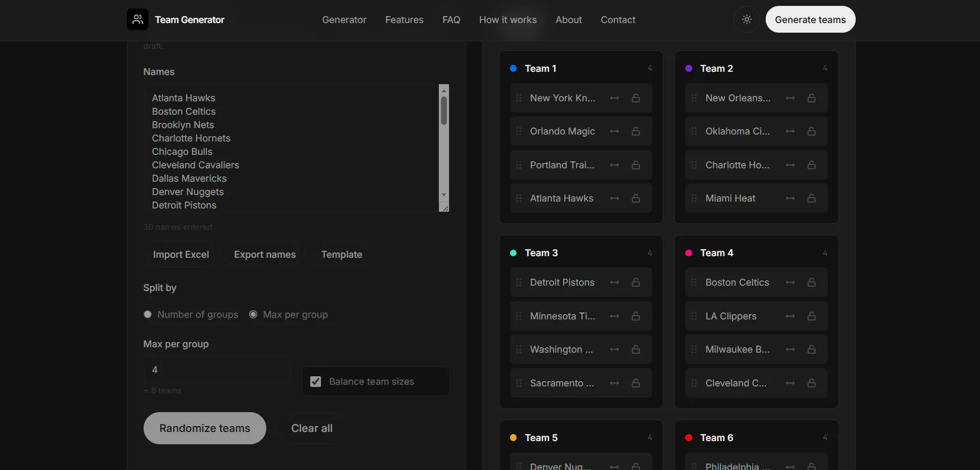This screenshot has width=980, height=470.
Task: Click the Team 3 teal color dot
Action: [513, 253]
